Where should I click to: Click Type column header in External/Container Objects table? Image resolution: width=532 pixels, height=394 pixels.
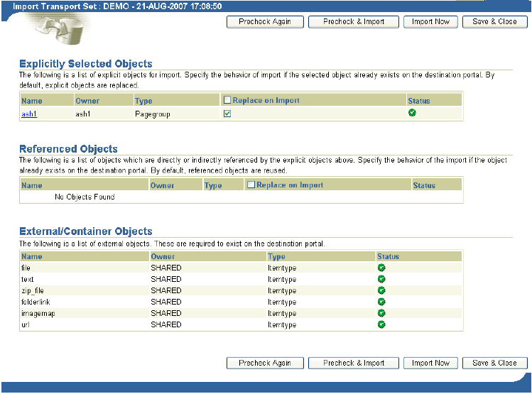click(276, 257)
